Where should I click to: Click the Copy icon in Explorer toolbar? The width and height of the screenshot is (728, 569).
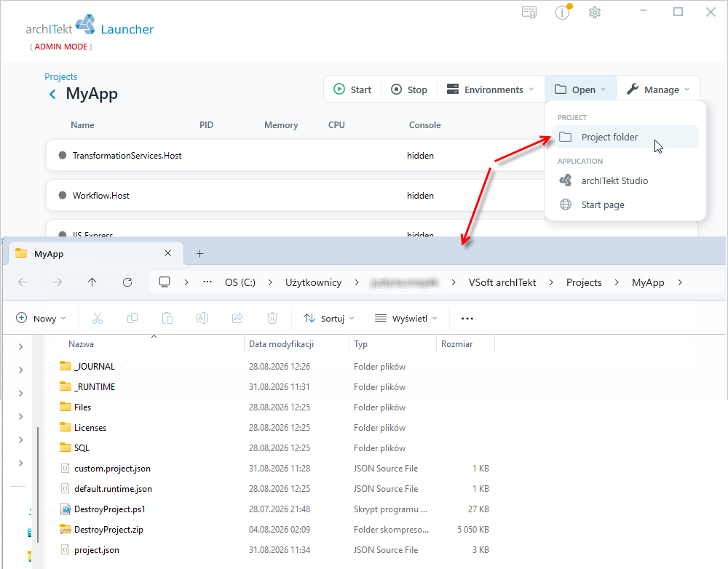pos(132,319)
